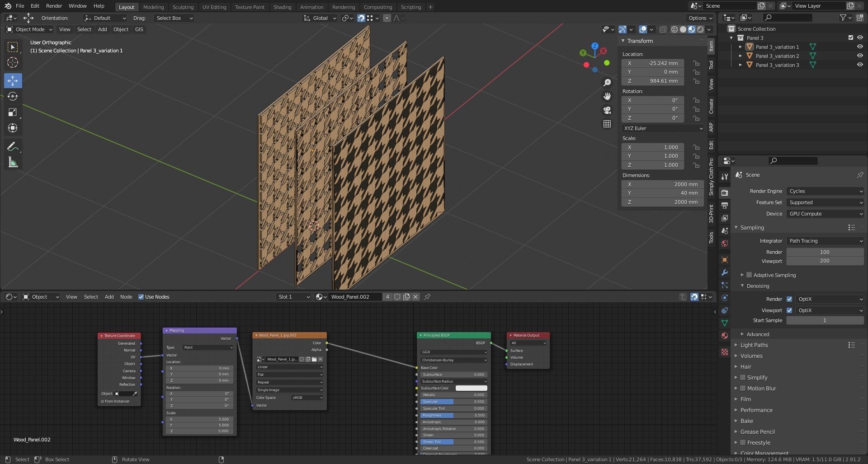
Task: Adjust Roughness slider in Principled BSDF
Action: point(453,415)
